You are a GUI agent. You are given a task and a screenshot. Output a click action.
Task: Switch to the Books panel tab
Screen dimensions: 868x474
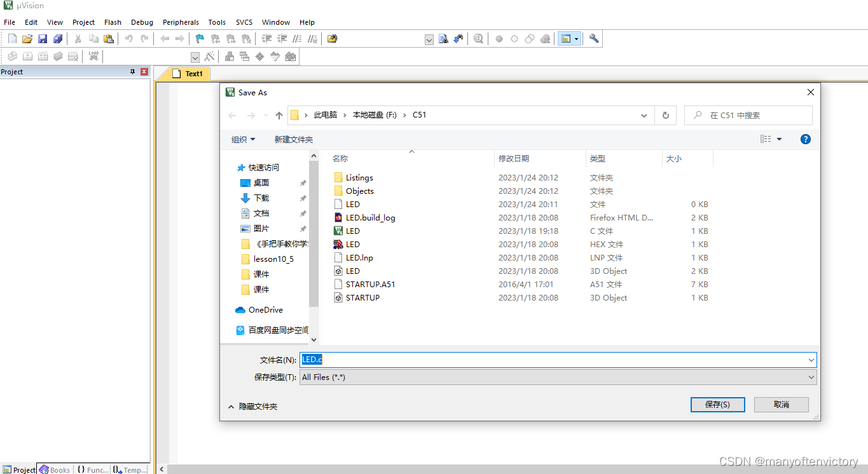coord(55,470)
